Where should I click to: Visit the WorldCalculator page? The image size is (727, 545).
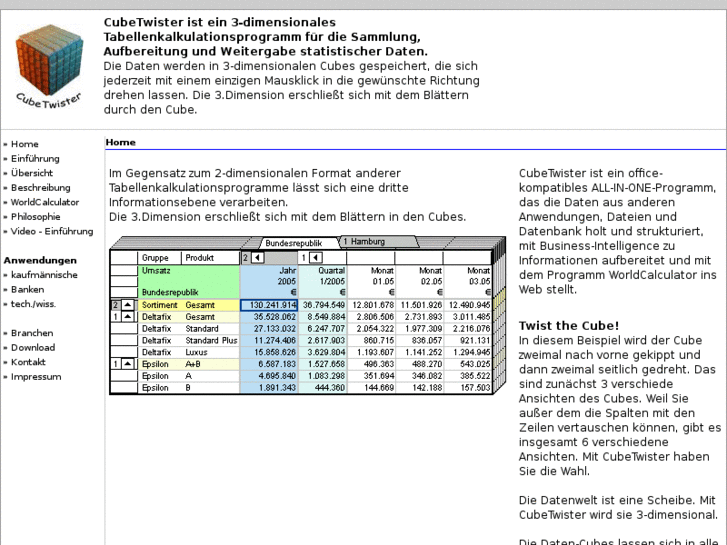[x=45, y=202]
